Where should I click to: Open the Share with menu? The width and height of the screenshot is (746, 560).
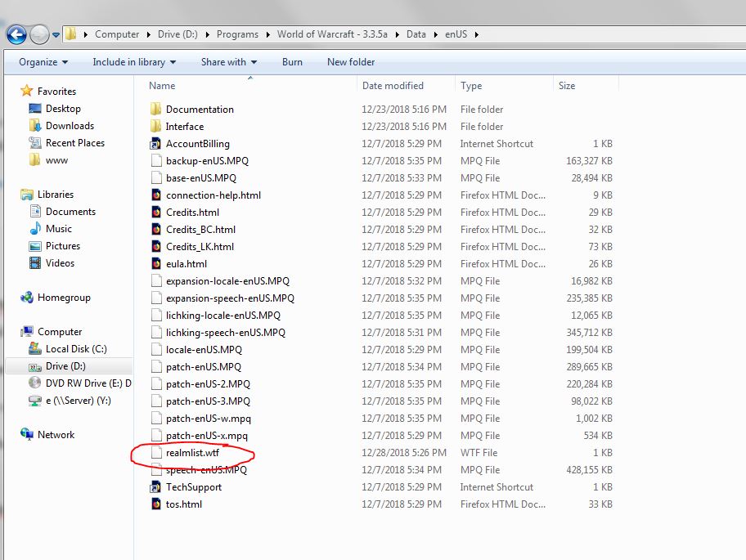pos(229,62)
